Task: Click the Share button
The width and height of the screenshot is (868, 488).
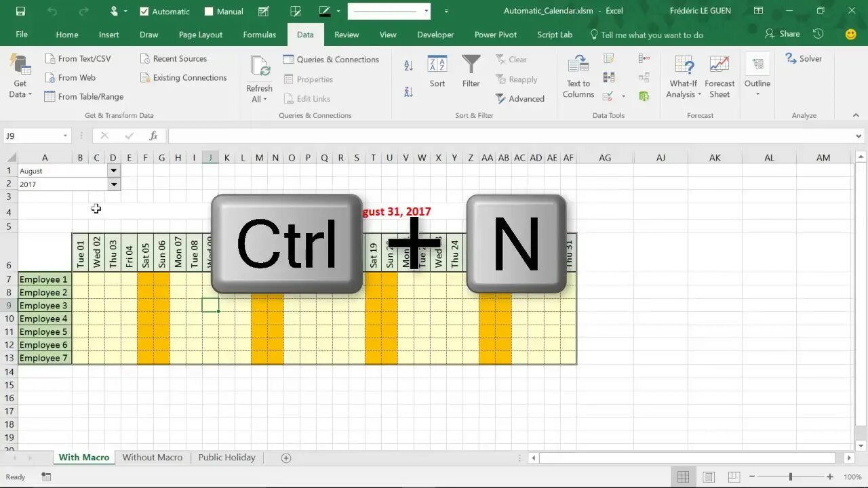Action: point(782,34)
